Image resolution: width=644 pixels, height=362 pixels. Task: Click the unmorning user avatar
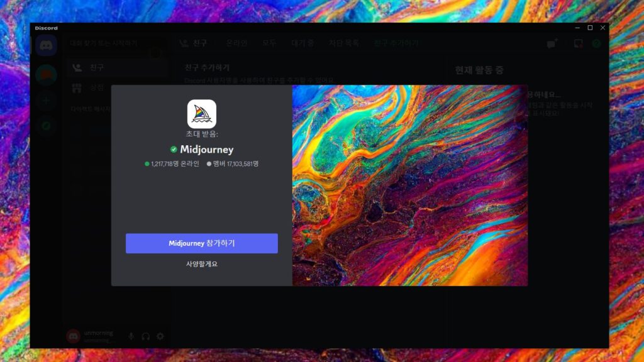74,337
